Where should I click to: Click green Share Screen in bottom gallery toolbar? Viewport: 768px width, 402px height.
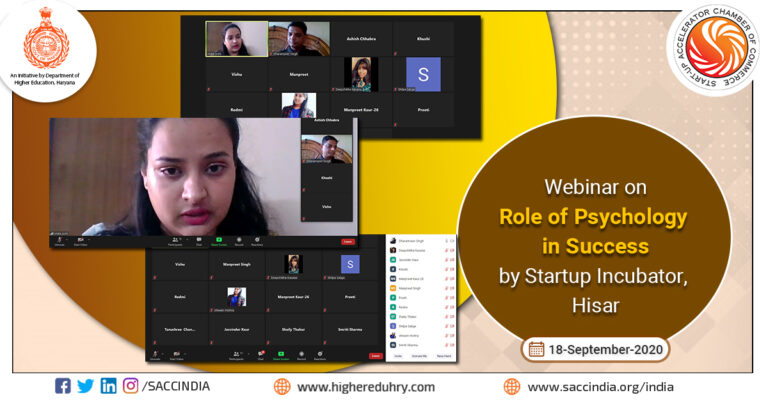tap(281, 356)
